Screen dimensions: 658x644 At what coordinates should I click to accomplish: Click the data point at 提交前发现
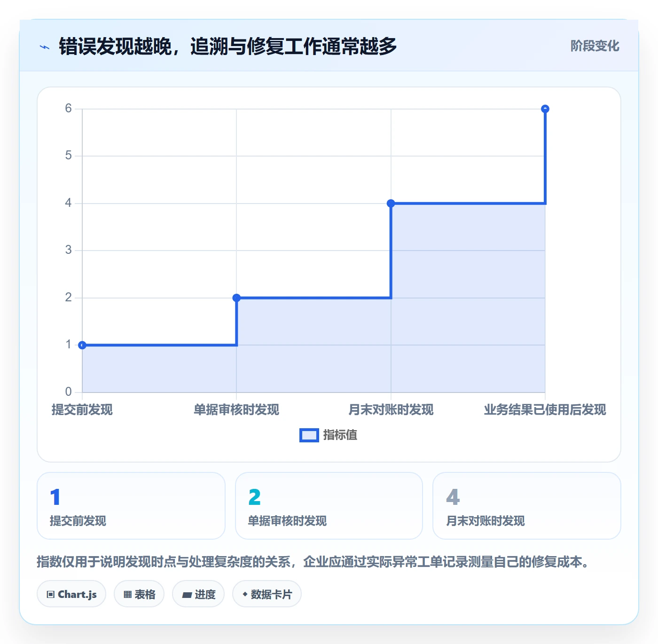tap(82, 345)
